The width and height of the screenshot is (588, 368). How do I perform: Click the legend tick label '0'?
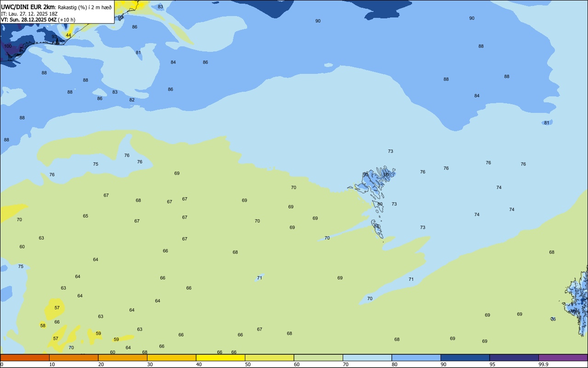(x=2, y=364)
